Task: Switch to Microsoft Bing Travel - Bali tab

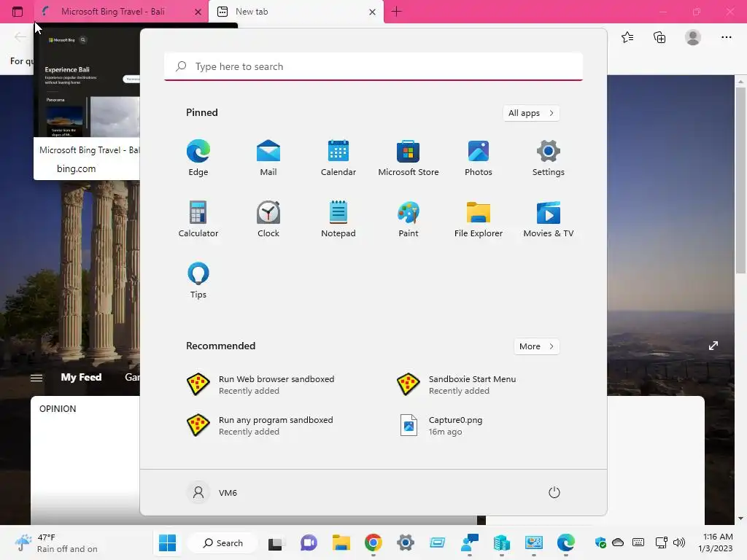Action: tap(113, 12)
